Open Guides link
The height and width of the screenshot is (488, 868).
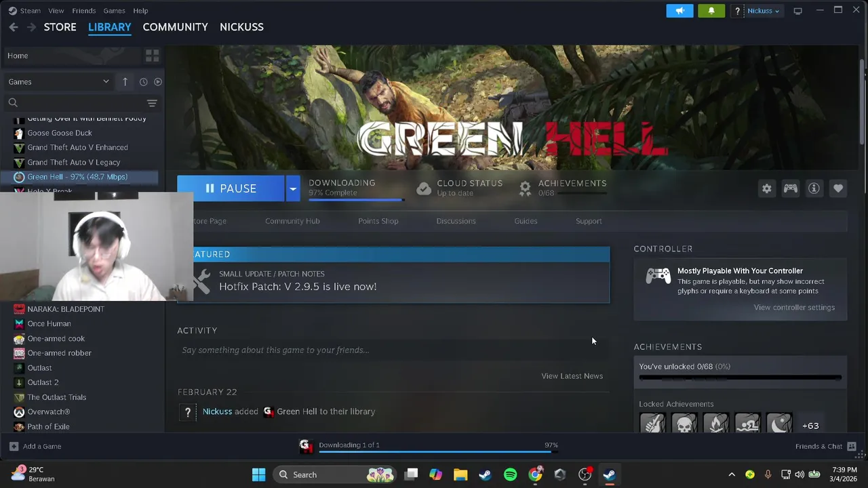(526, 221)
